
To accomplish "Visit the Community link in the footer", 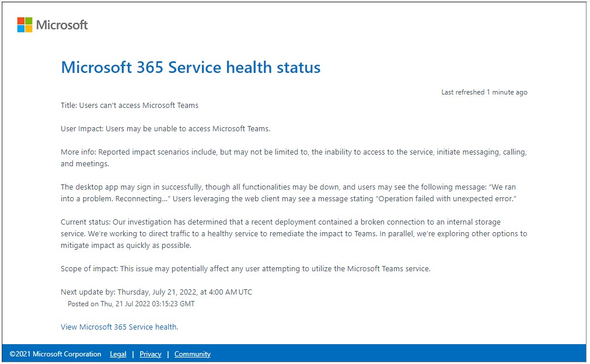I will point(192,354).
